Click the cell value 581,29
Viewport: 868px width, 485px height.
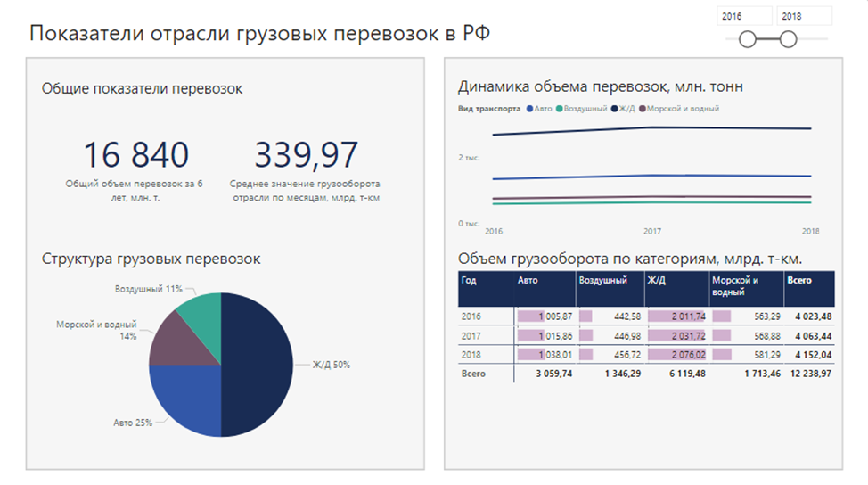[767, 355]
